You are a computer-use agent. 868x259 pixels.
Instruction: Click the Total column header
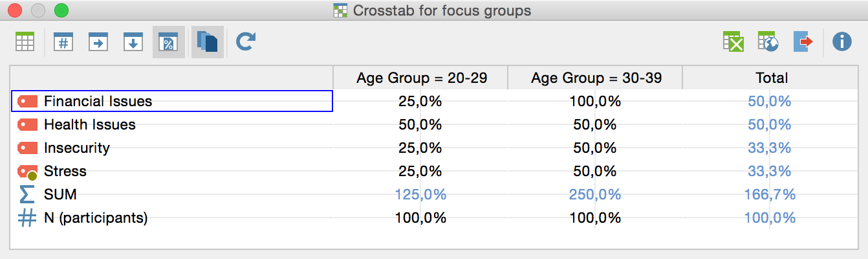[x=771, y=78]
